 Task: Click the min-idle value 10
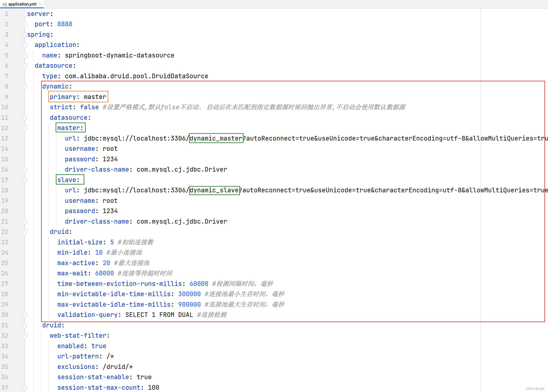point(99,253)
